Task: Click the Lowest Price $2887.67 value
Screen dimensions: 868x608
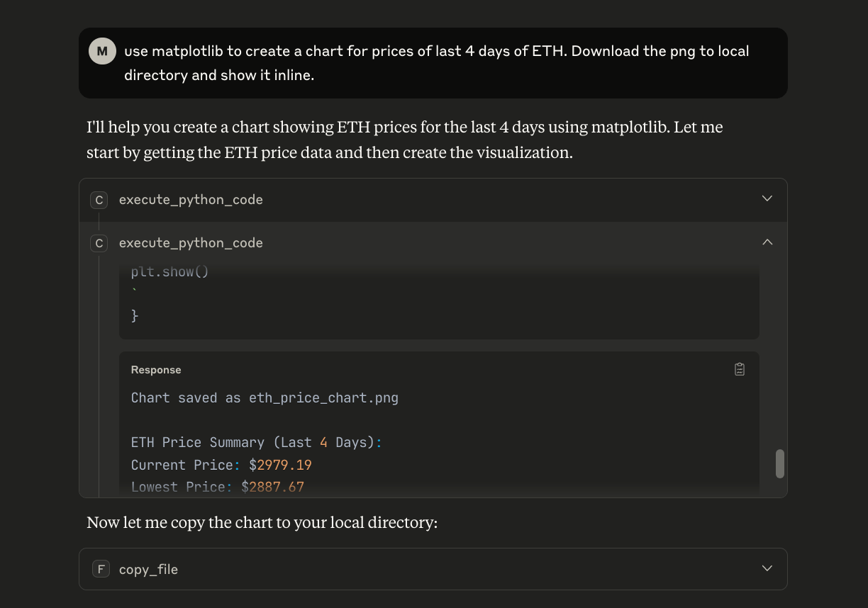Action: [x=272, y=487]
